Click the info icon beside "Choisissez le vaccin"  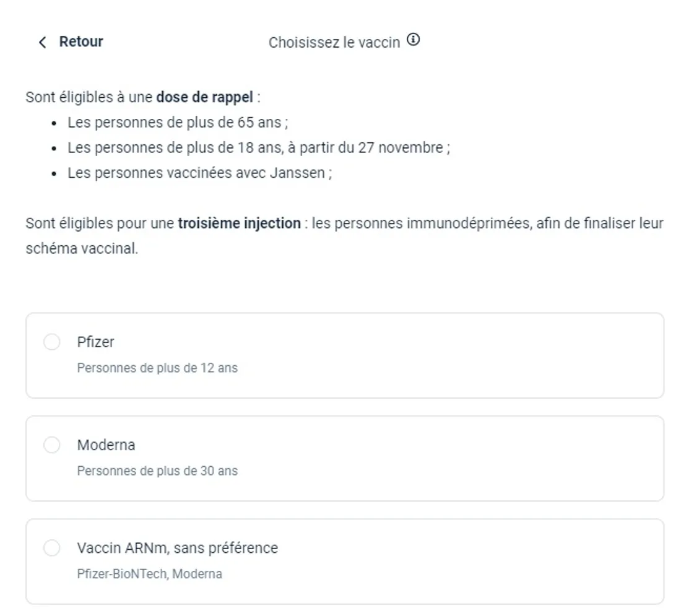414,41
